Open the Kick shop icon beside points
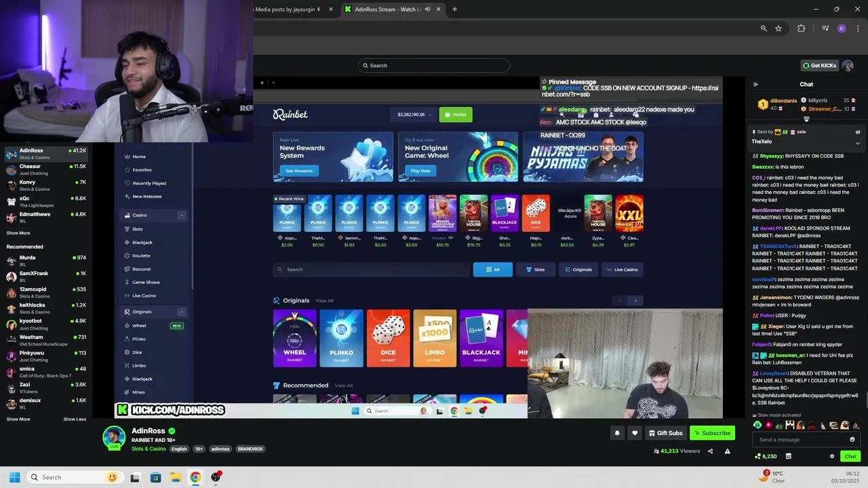868x488 pixels. [788, 456]
